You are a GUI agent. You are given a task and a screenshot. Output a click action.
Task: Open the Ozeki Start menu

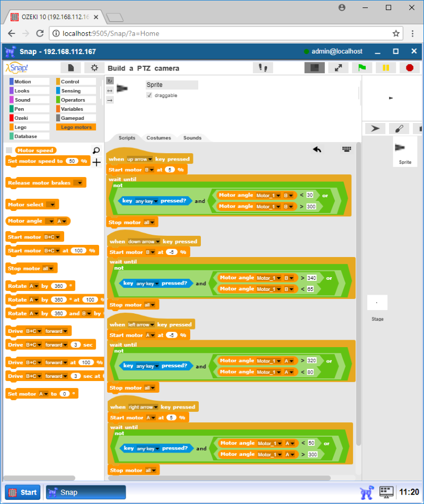pos(22,492)
